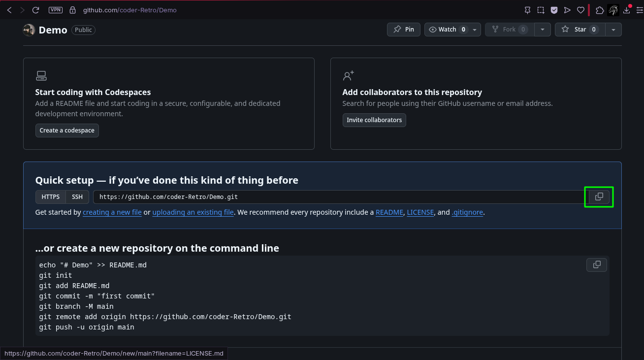The height and width of the screenshot is (360, 644).
Task: Click the Quick setup heading text
Action: point(167,180)
